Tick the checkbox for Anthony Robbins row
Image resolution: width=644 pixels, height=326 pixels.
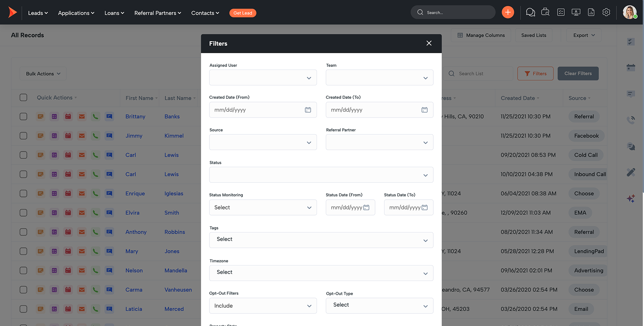pos(23,232)
